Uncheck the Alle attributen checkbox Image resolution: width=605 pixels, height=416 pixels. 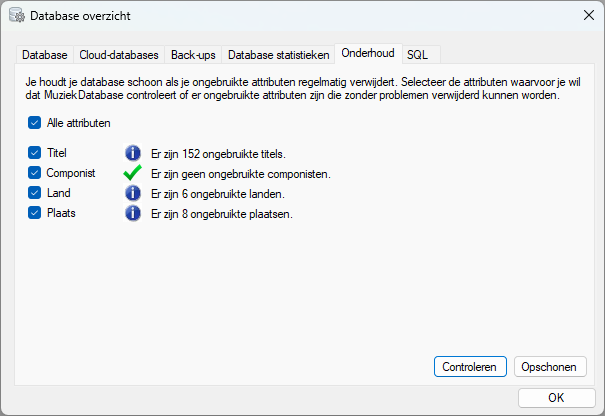[34, 123]
